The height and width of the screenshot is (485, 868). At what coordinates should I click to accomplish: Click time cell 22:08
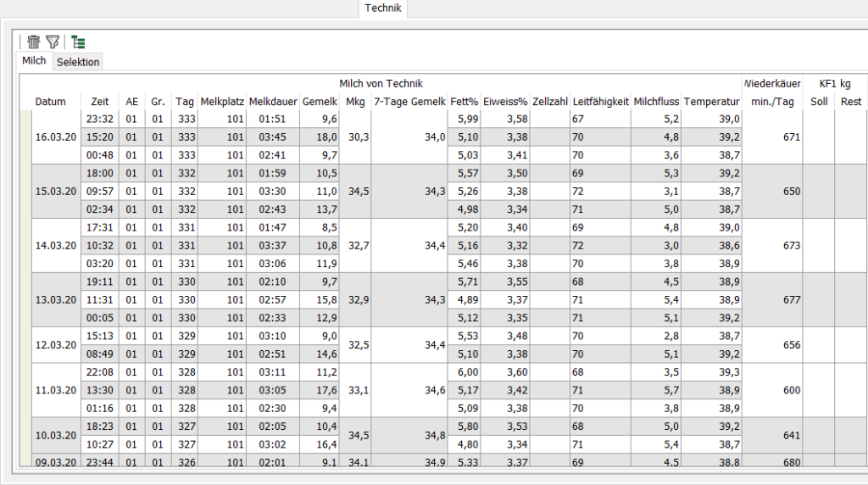[x=100, y=372]
